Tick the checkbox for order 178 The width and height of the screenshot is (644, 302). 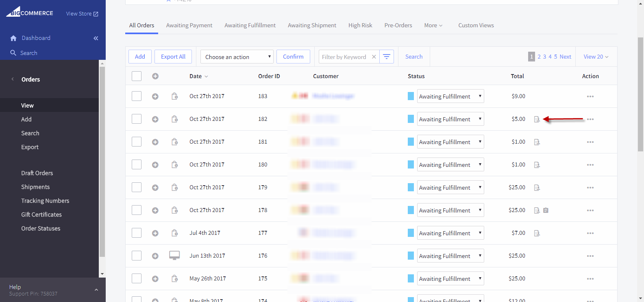tap(137, 210)
